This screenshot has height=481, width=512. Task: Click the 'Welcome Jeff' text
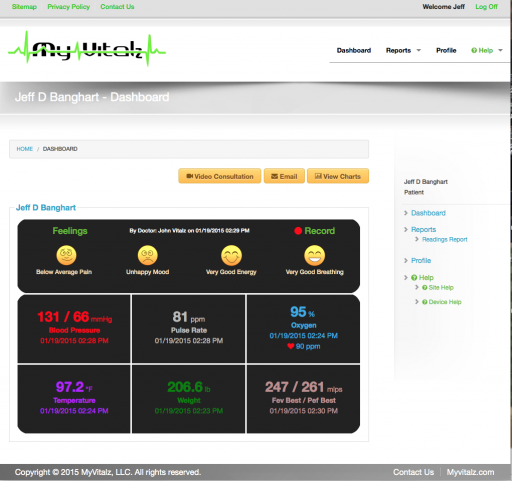tap(444, 7)
